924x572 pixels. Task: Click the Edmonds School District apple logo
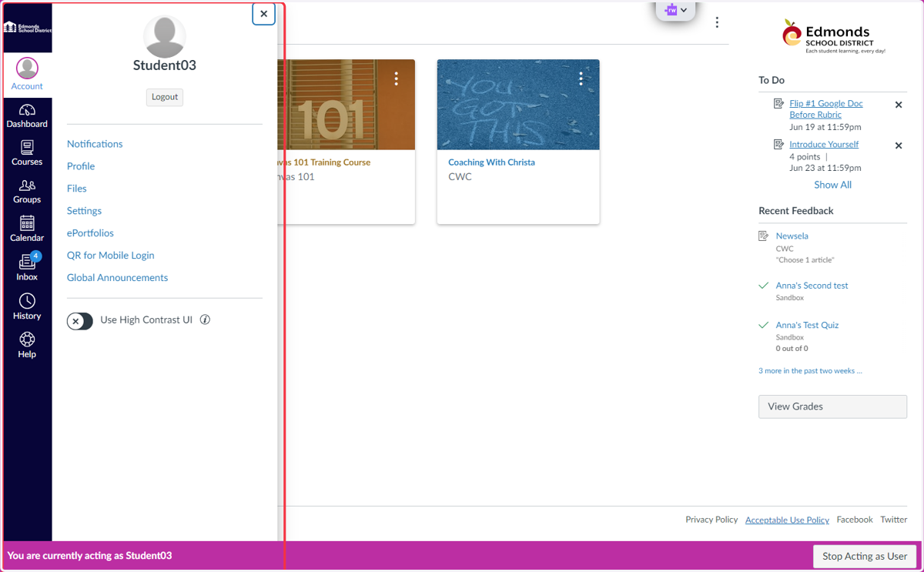(833, 36)
